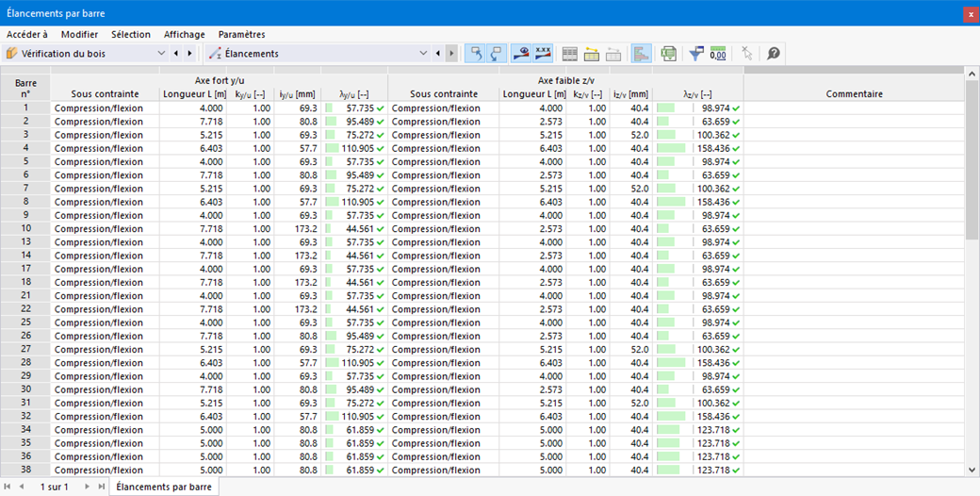This screenshot has width=980, height=496.
Task: Go to last page navigation arrow
Action: coord(101,487)
